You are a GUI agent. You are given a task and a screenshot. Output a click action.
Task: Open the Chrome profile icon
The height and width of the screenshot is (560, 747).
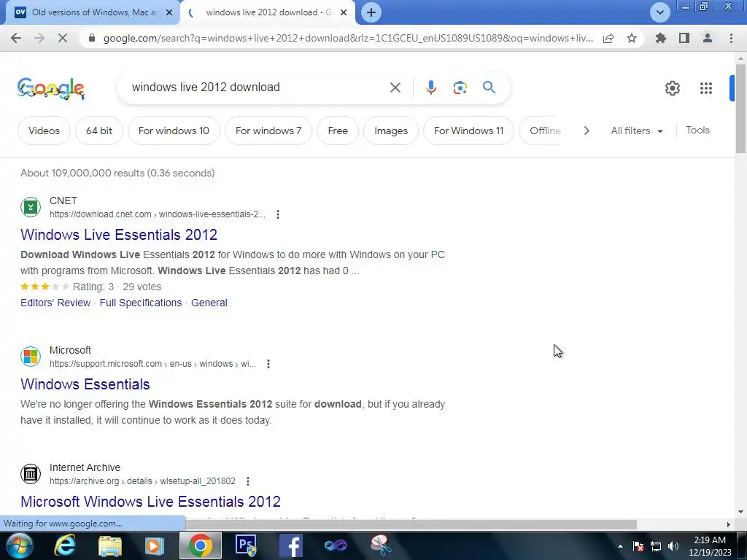(708, 38)
